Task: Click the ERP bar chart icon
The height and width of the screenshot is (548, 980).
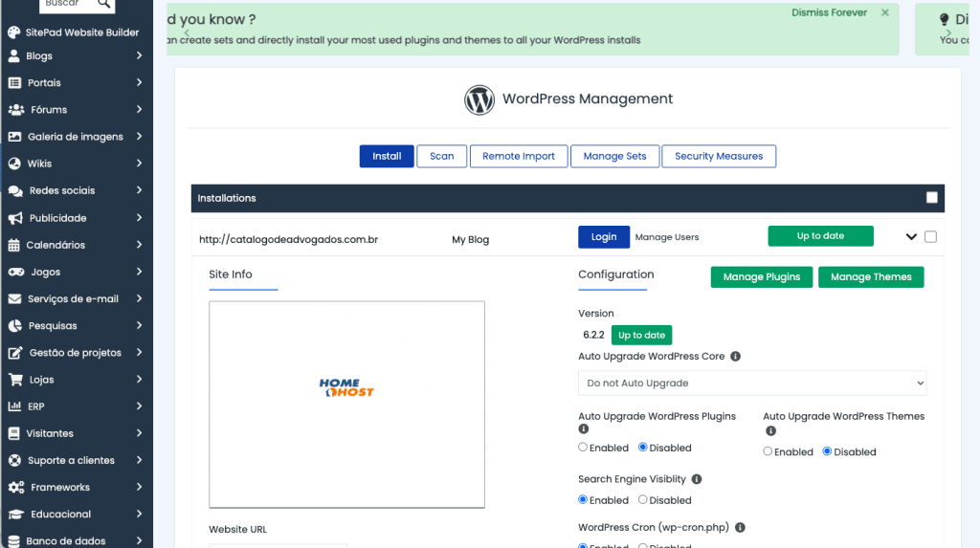Action: [14, 406]
